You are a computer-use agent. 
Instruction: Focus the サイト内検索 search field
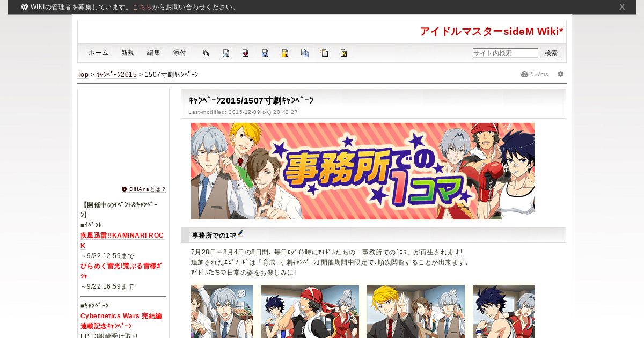point(505,53)
